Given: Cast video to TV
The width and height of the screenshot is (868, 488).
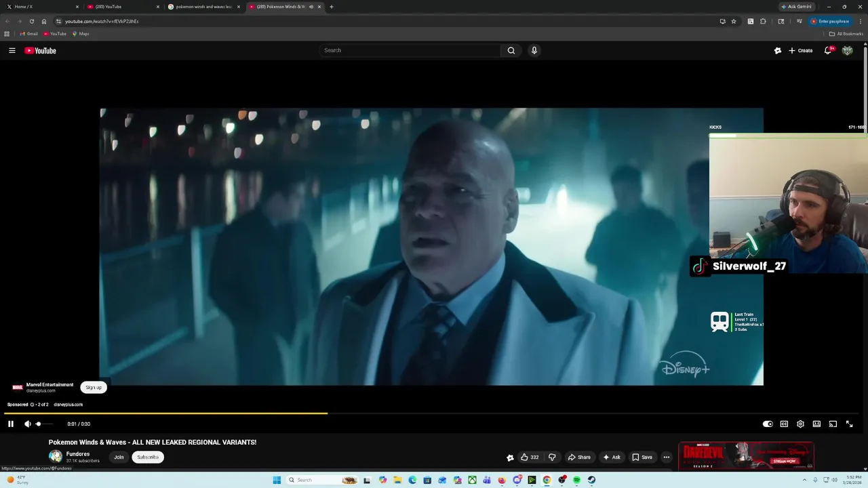Looking at the screenshot, I should 833,424.
